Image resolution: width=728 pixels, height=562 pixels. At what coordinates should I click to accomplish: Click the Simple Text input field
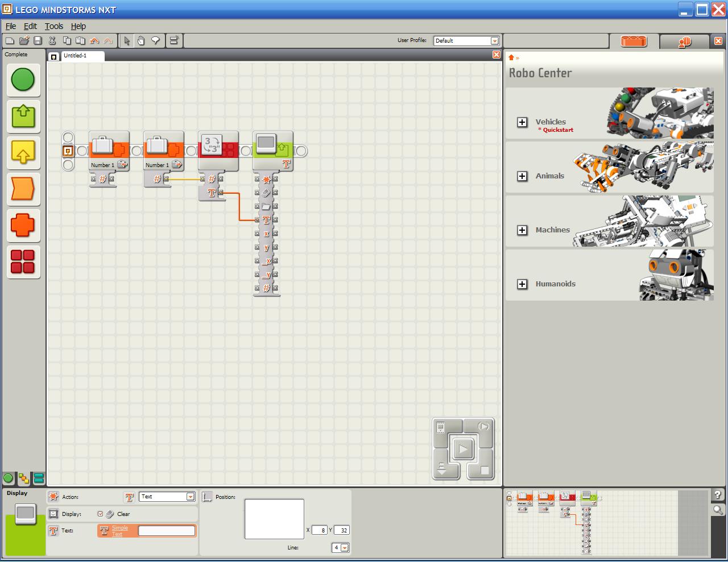pyautogui.click(x=167, y=531)
